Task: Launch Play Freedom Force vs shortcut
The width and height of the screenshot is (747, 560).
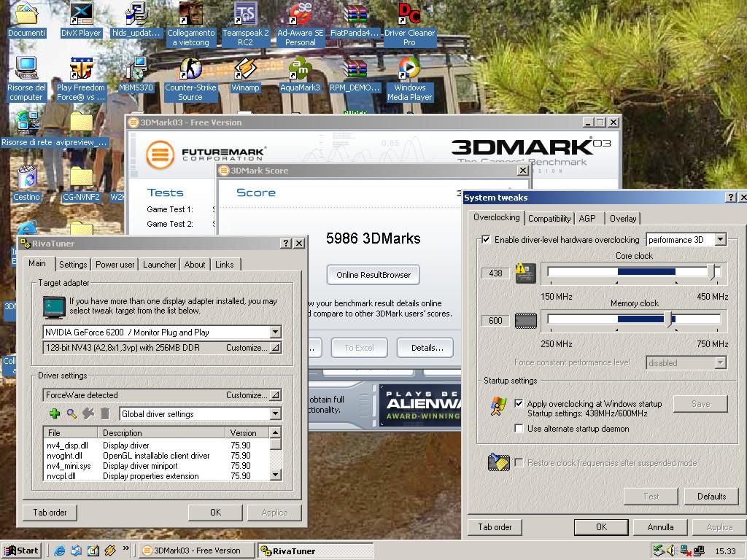Action: pos(81,79)
